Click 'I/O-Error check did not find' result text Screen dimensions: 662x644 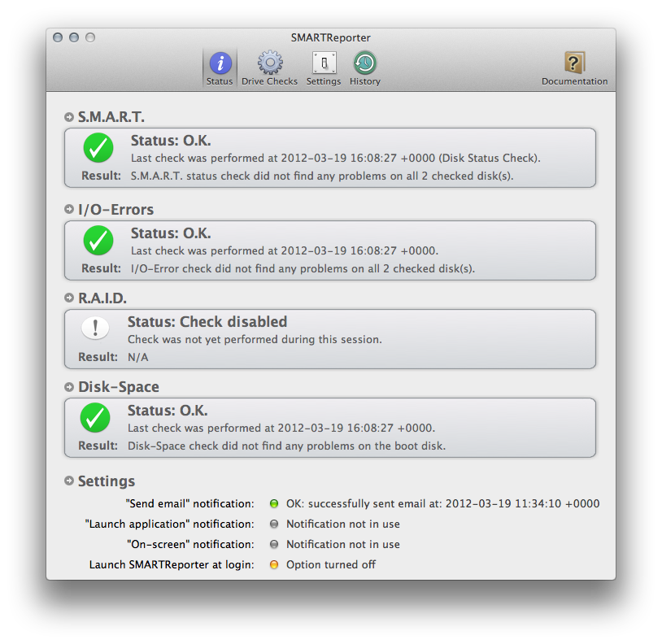[303, 269]
